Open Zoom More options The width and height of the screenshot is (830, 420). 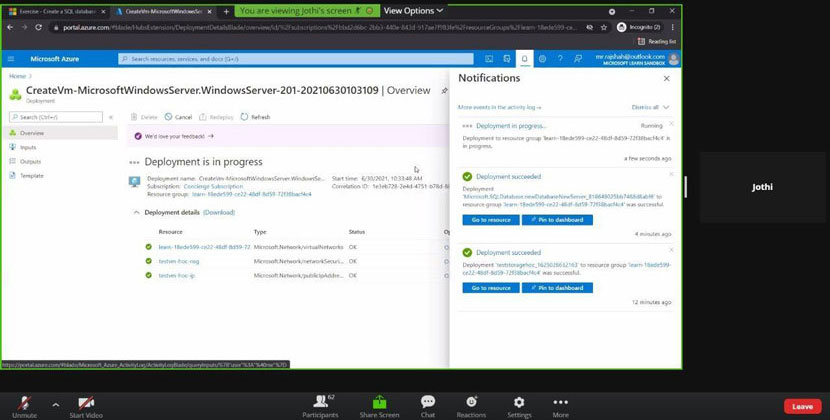561,407
